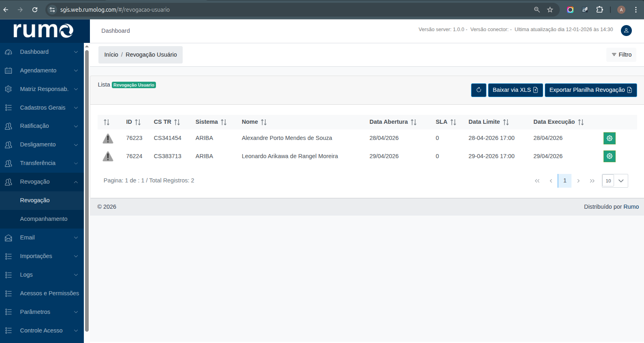Select the Revogação submenu item
This screenshot has width=644, height=343.
(42, 201)
